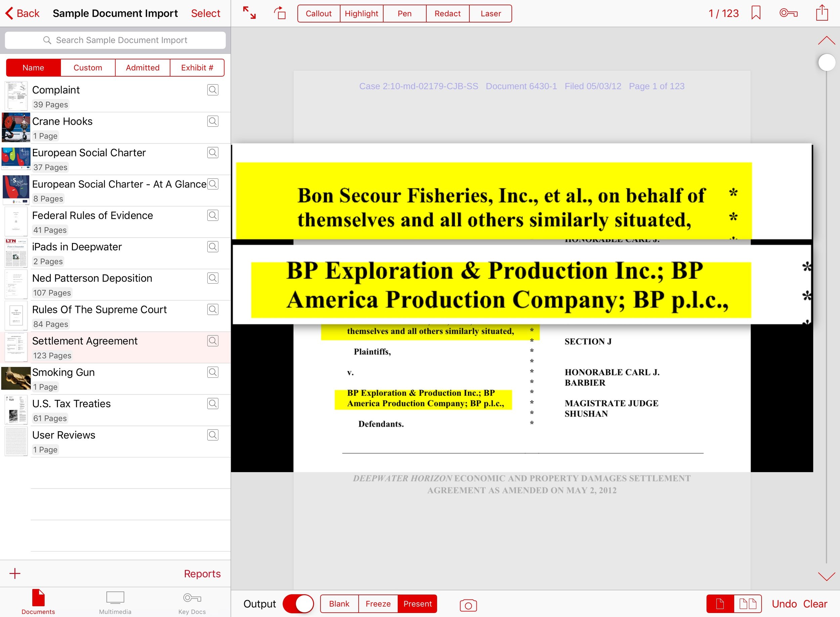840x617 pixels.
Task: Tap the Bon Secour Fisheries callout box
Action: click(521, 192)
